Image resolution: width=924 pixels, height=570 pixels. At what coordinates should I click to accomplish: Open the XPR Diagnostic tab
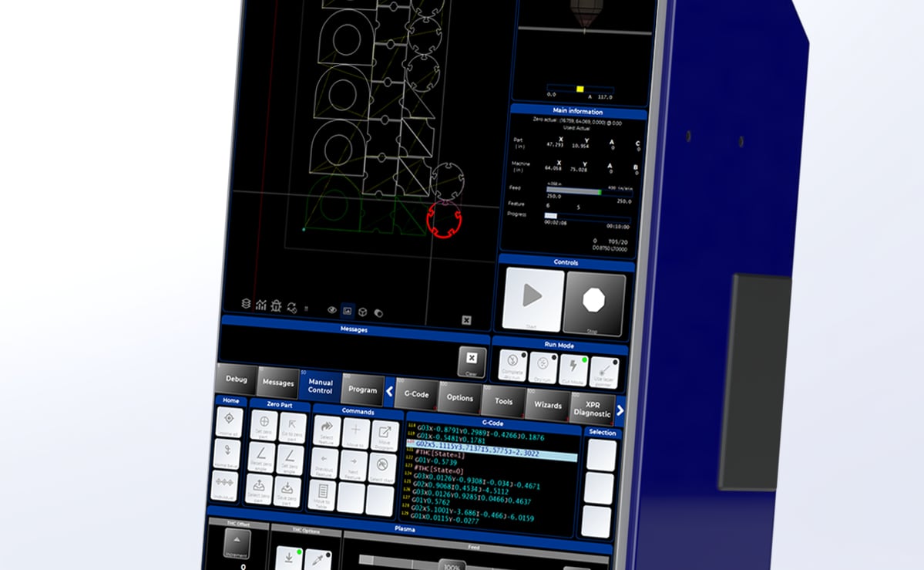pos(594,406)
